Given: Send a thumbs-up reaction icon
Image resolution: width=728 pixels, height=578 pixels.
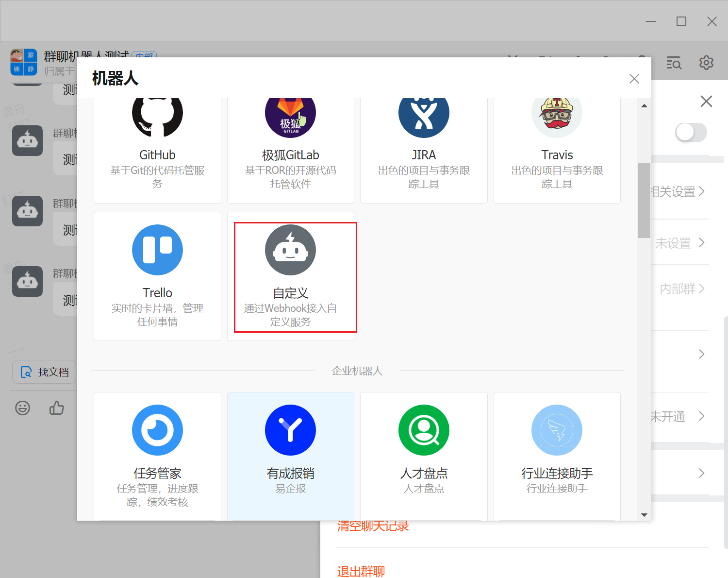Looking at the screenshot, I should [57, 408].
